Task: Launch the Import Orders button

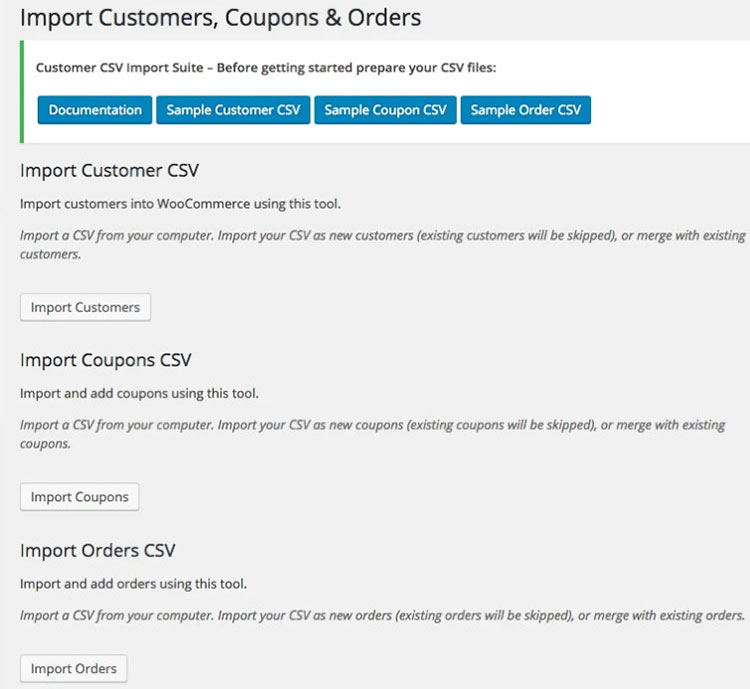Action: [x=74, y=669]
